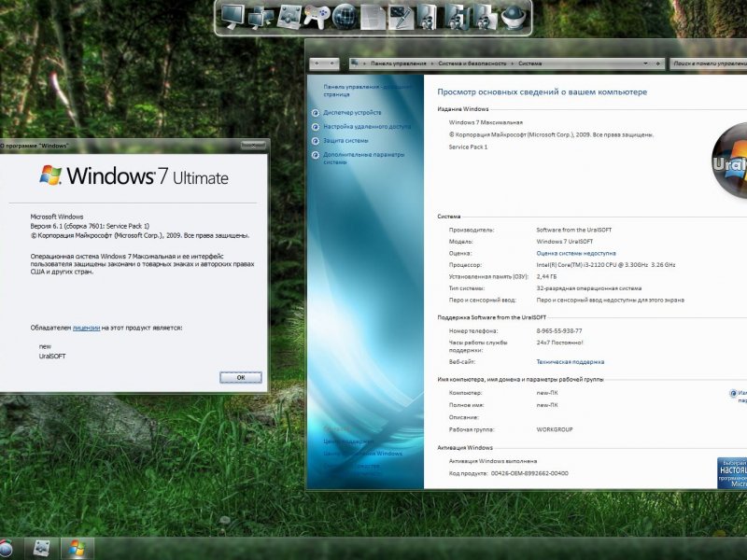Click 'UralSOFT' licensee name in About dialog

pyautogui.click(x=52, y=357)
